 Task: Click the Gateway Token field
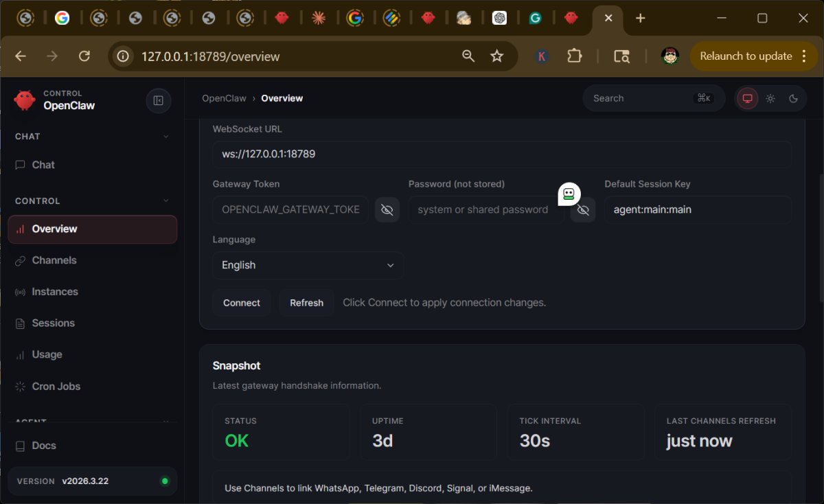tap(290, 209)
